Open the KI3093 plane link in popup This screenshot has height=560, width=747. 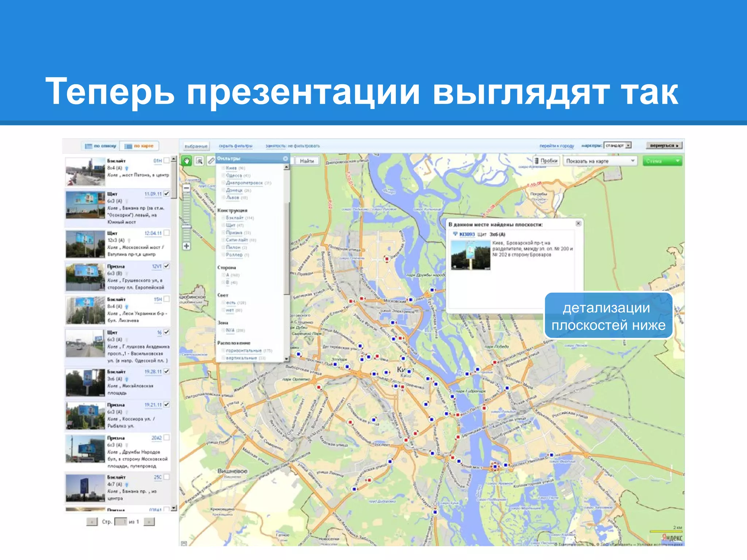(x=467, y=234)
